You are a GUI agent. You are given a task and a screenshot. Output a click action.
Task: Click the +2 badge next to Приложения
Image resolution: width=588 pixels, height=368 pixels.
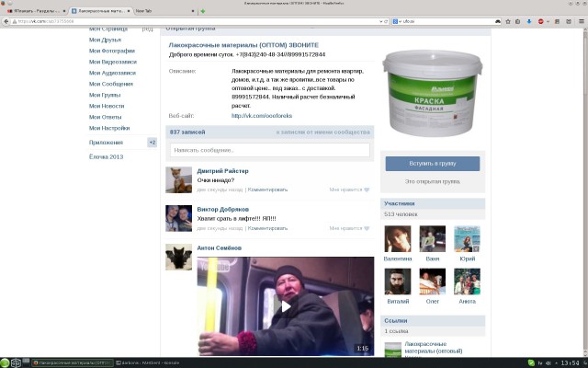tap(153, 143)
